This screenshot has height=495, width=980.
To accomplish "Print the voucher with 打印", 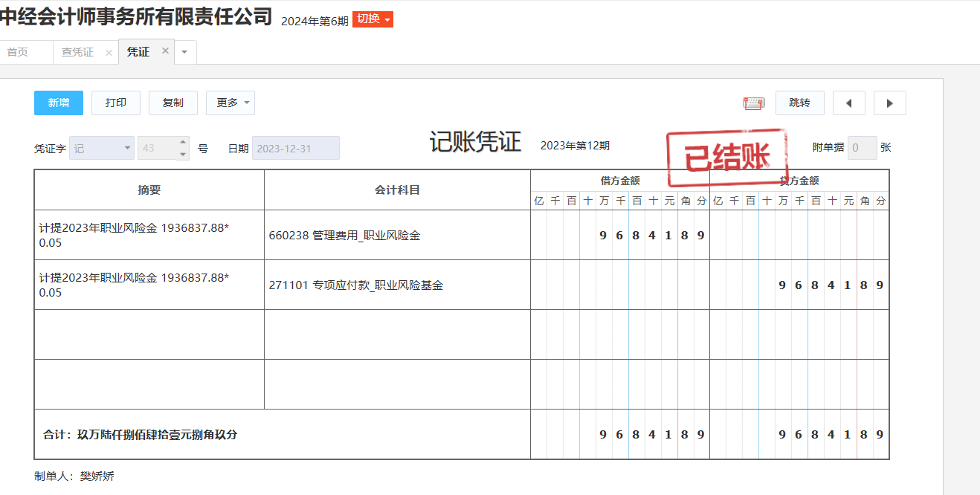I will tap(115, 103).
